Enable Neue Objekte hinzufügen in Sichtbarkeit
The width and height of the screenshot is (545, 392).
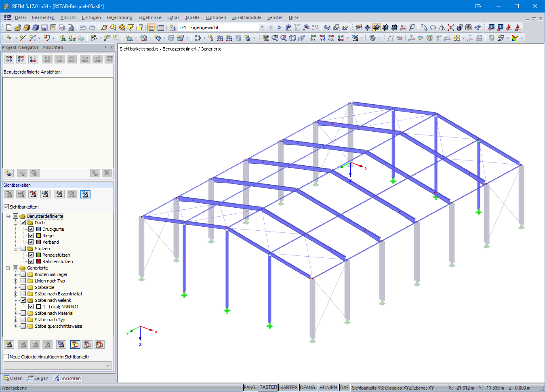tap(6, 357)
